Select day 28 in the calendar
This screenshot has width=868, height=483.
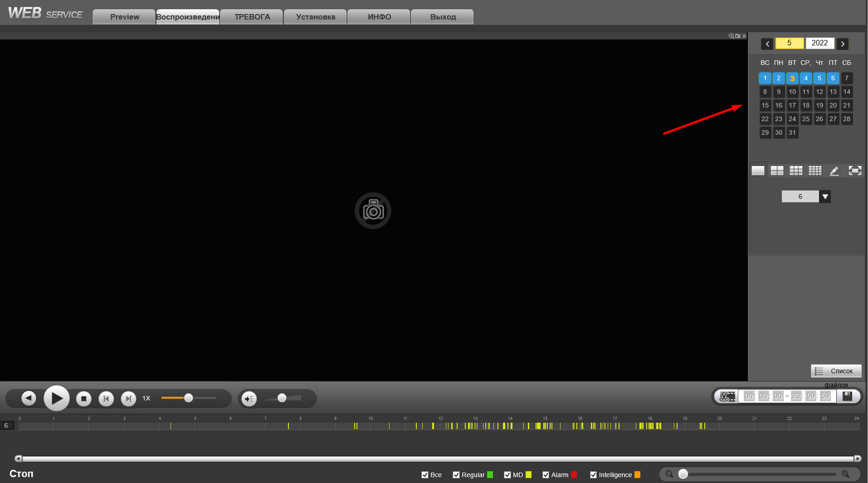[x=847, y=119]
